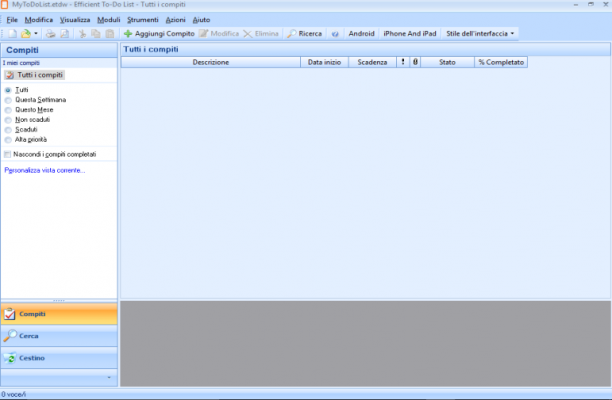Click the Compiti panel title
The image size is (612, 400).
click(x=22, y=50)
